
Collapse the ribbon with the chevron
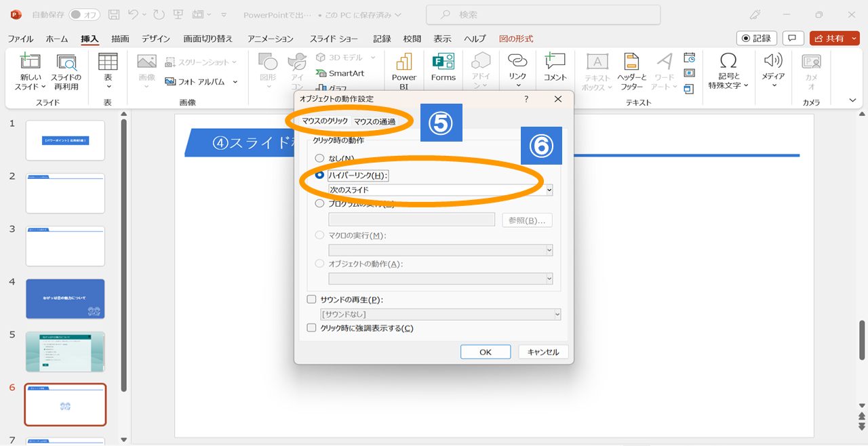point(853,100)
